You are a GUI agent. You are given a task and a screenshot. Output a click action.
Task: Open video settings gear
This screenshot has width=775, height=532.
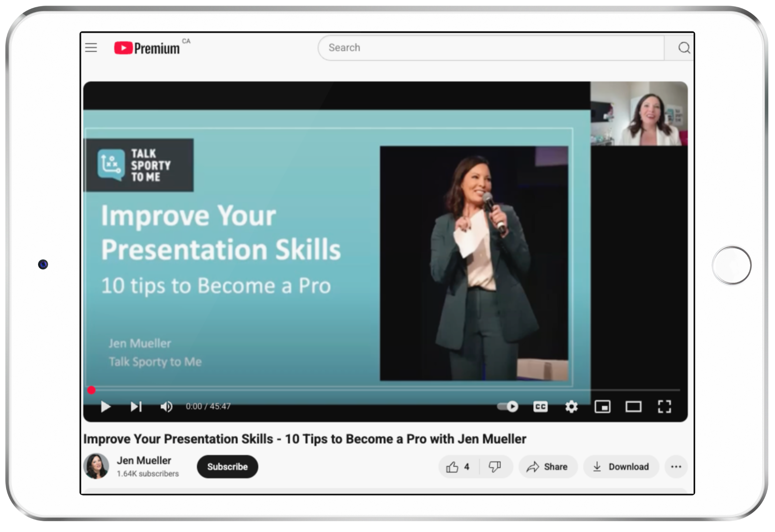571,407
